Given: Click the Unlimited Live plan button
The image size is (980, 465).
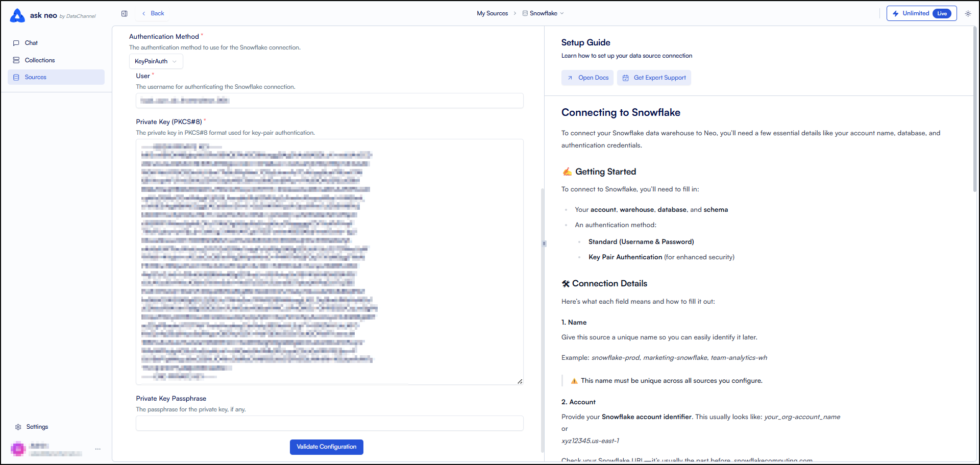Looking at the screenshot, I should click(x=921, y=13).
